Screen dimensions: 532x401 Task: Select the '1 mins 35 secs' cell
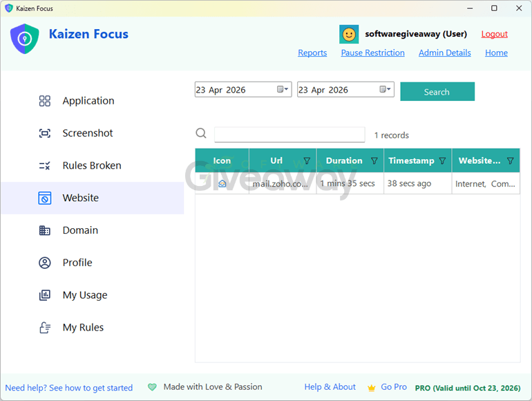(350, 184)
